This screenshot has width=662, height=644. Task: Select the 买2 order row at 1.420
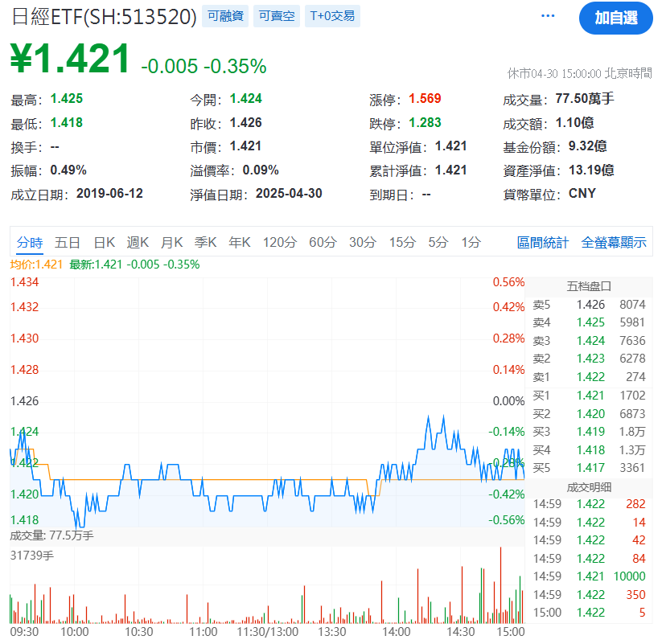[589, 413]
